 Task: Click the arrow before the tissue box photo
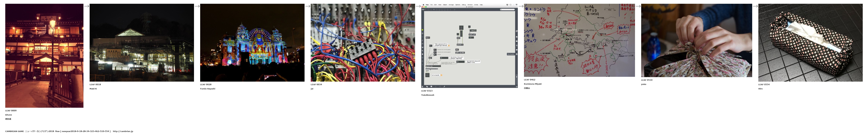pyautogui.click(x=755, y=6)
